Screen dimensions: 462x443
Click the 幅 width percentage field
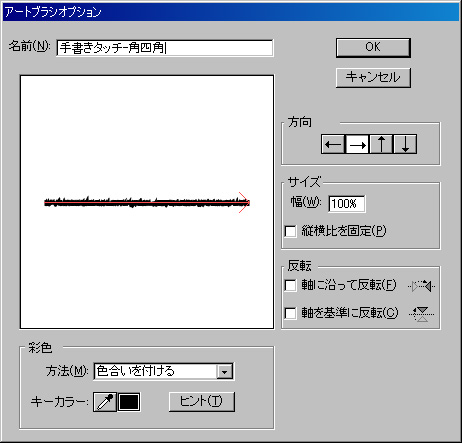point(347,204)
